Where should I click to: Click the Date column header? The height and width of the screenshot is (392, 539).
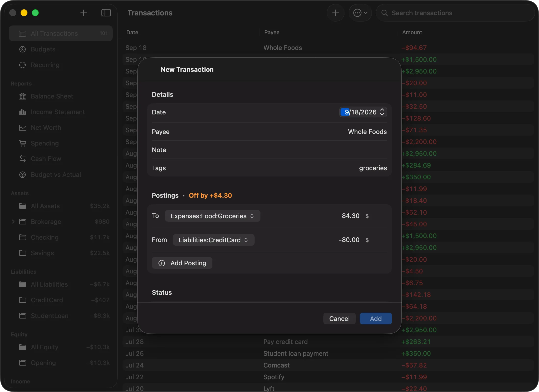click(132, 32)
